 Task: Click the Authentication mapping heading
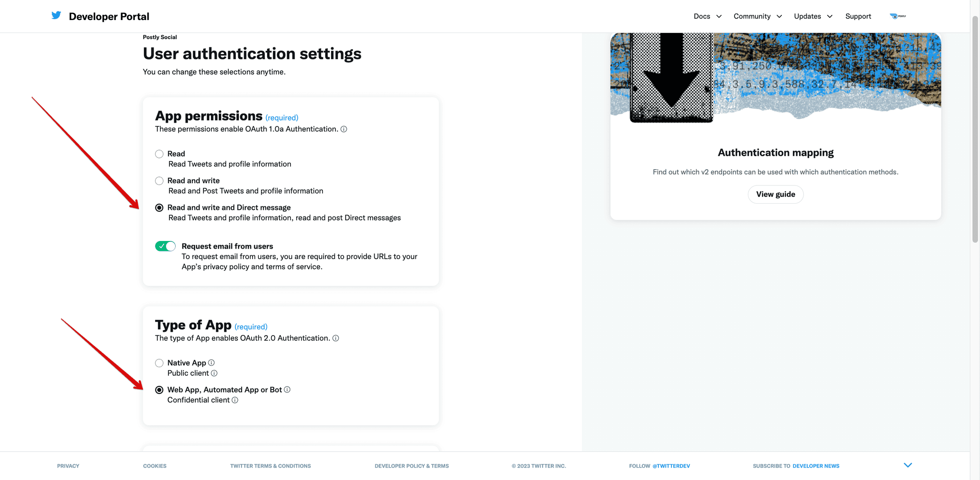(x=776, y=153)
